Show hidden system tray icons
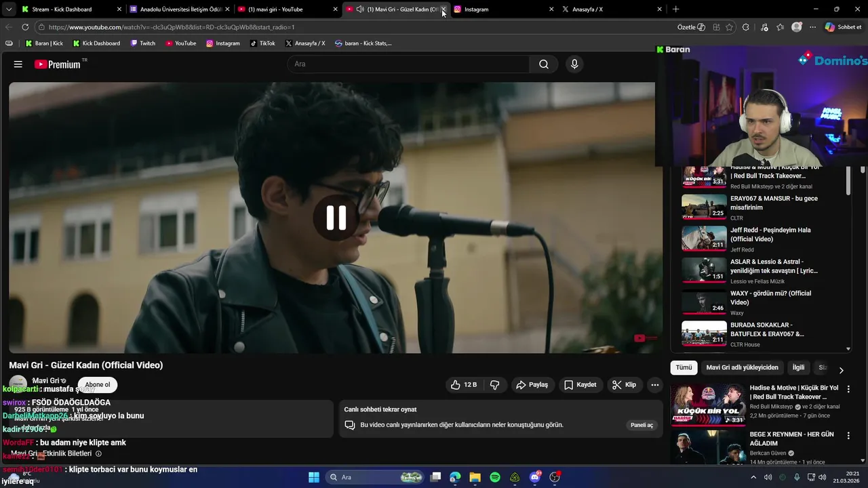 753,477
